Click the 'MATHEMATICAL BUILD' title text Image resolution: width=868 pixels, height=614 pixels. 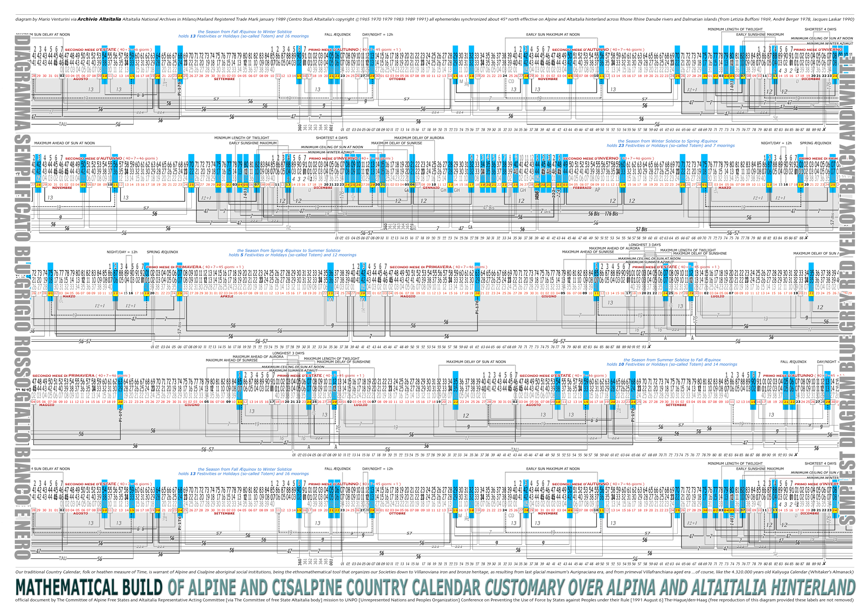click(89, 587)
